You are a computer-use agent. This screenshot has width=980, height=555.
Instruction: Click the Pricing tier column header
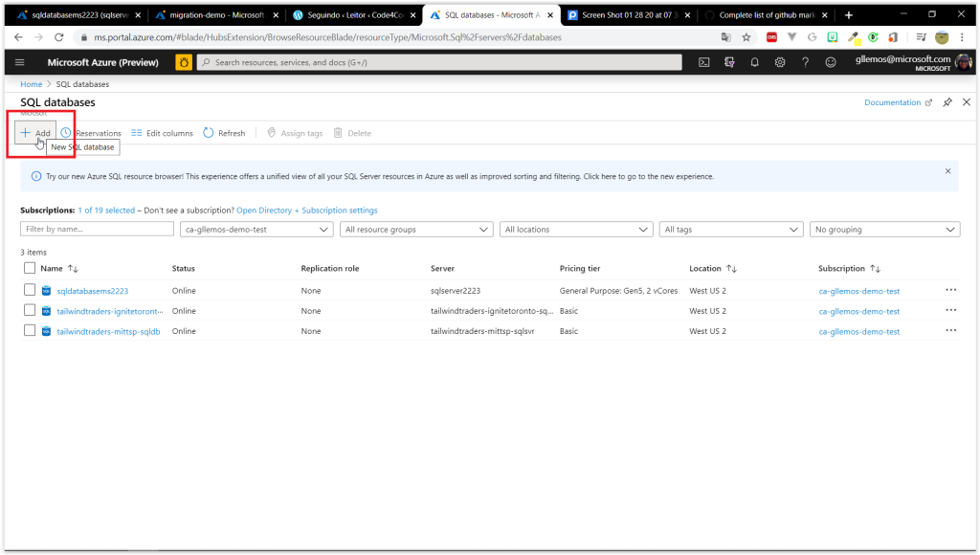click(x=579, y=269)
